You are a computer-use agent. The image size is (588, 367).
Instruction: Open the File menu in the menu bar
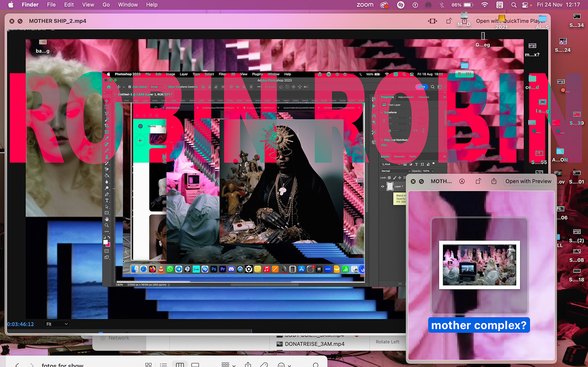pos(51,5)
